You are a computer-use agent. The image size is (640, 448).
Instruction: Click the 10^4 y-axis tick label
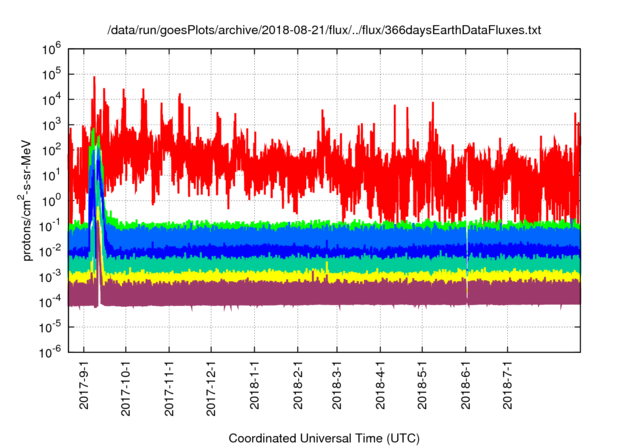pos(51,100)
